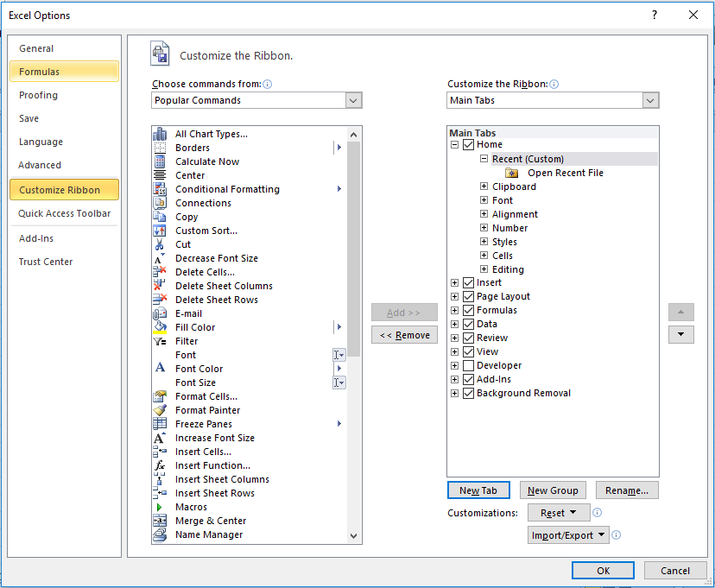
Task: Click the Connections command icon
Action: (x=160, y=203)
